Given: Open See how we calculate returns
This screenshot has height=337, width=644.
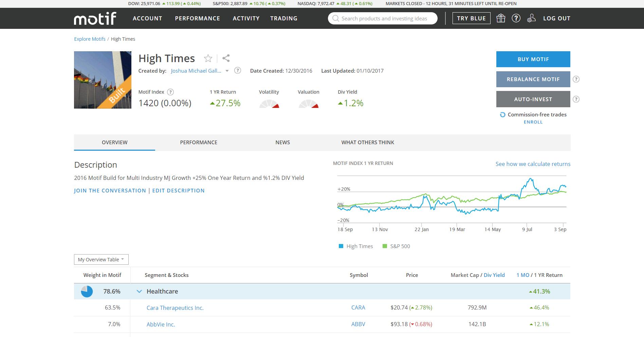Looking at the screenshot, I should coord(533,164).
